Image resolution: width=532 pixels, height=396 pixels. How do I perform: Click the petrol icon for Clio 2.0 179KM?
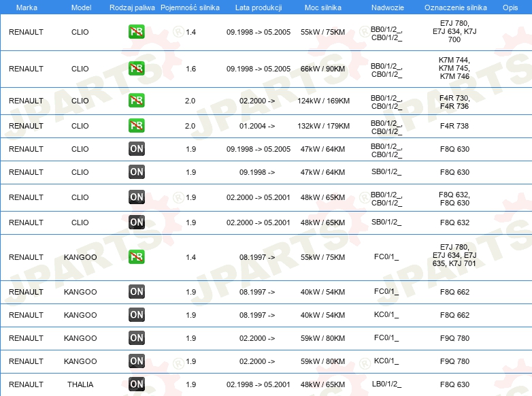click(x=137, y=126)
